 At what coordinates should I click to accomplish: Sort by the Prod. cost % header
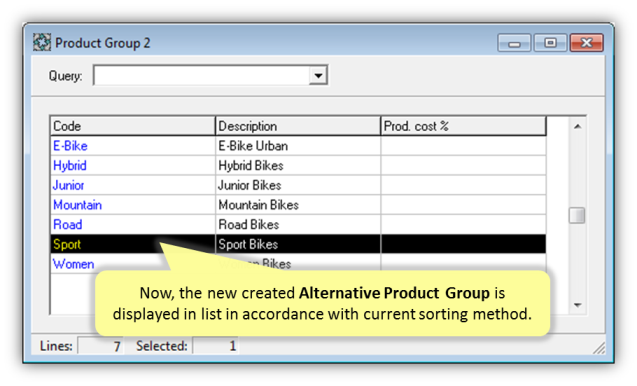click(464, 126)
